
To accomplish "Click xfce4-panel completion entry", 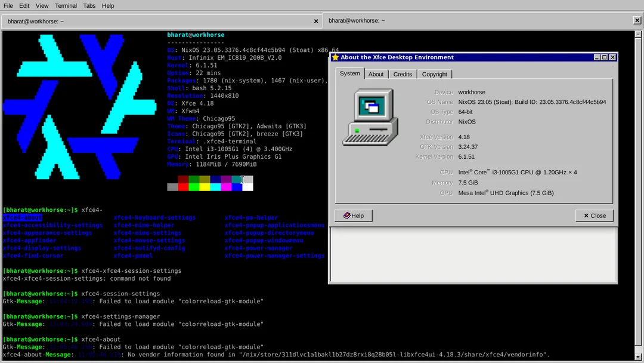I will pyautogui.click(x=133, y=256).
